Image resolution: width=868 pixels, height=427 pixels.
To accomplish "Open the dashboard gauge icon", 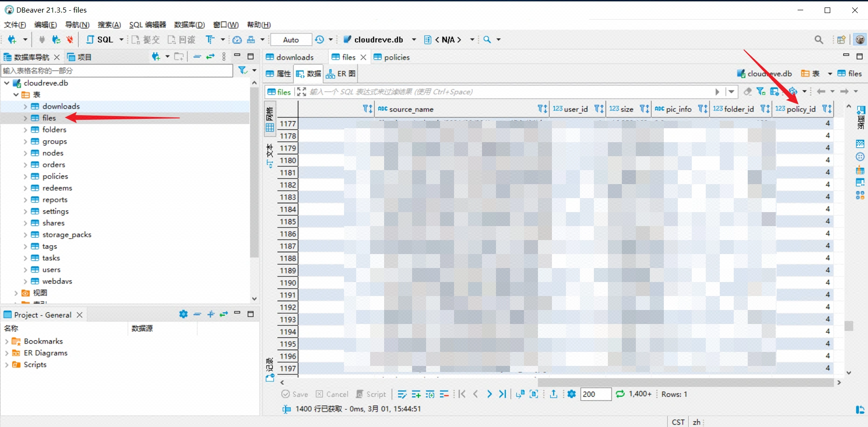I will click(237, 40).
